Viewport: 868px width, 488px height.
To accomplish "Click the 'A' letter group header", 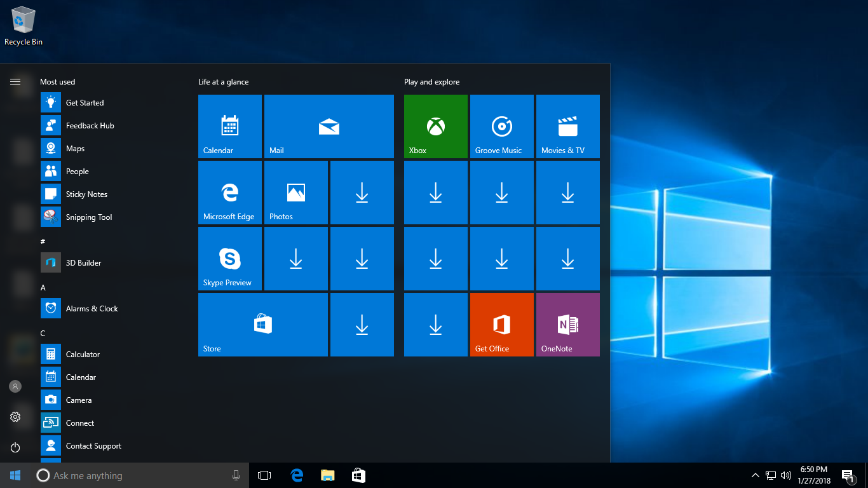I will point(43,287).
